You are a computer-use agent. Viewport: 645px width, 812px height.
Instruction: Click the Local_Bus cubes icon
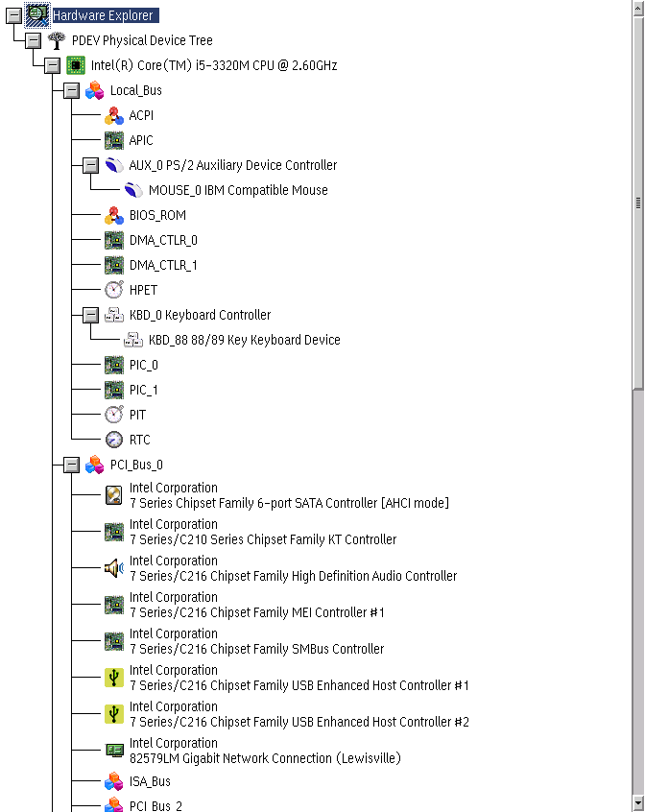[x=95, y=90]
